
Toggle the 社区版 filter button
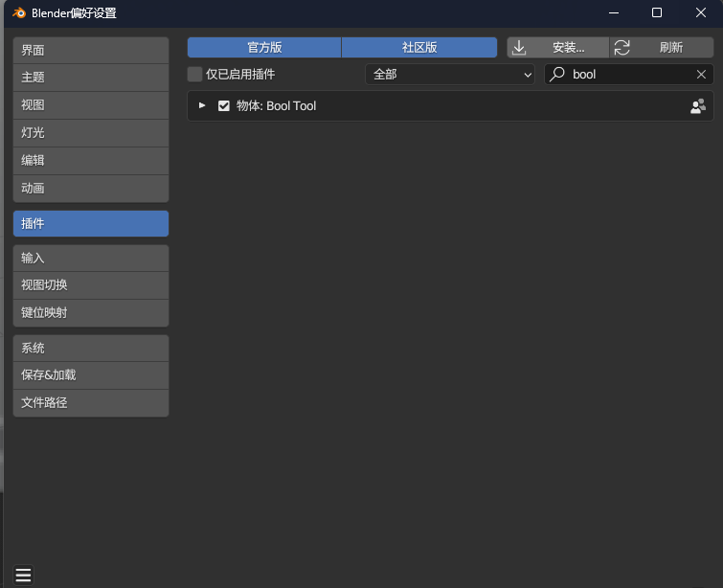pos(419,48)
